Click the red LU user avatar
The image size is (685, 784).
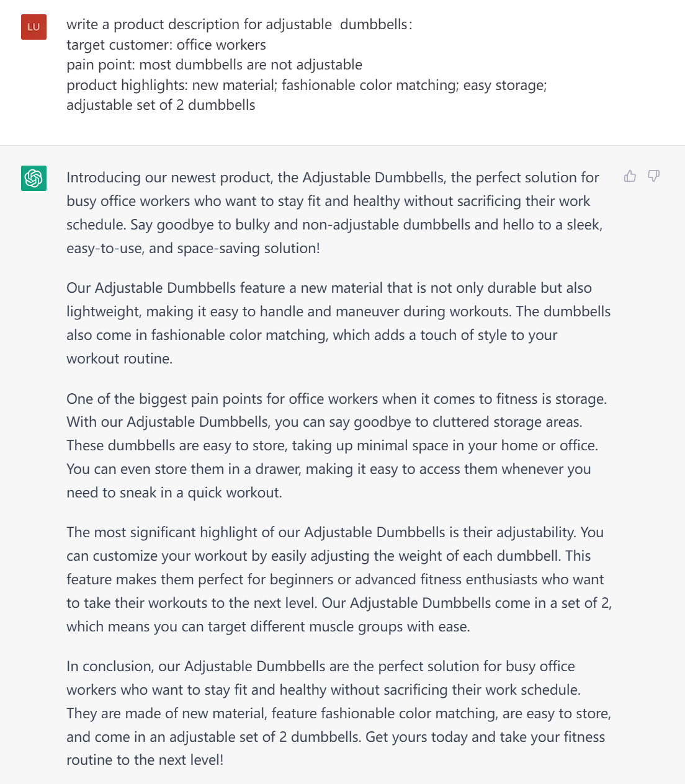point(34,27)
